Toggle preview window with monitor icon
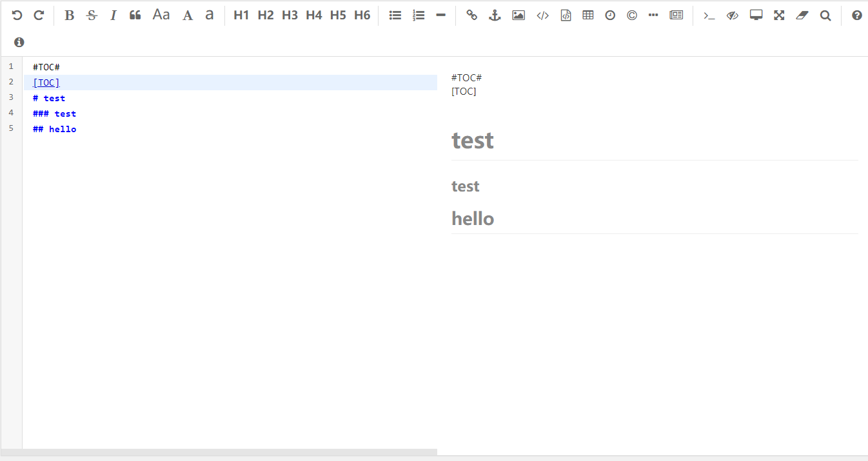This screenshot has width=868, height=461. tap(755, 15)
